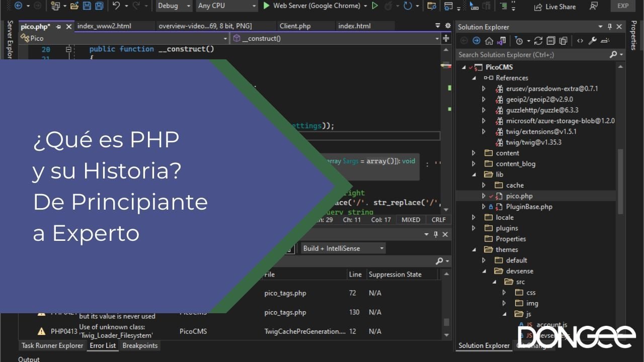This screenshot has height=362, width=644.
Task: Collapse the References node
Action: tap(473, 78)
